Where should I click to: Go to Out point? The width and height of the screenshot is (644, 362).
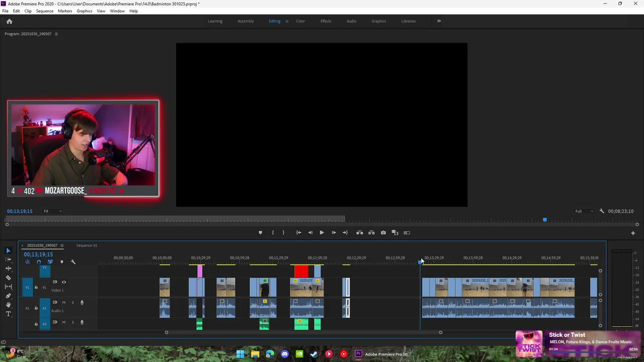point(345,232)
